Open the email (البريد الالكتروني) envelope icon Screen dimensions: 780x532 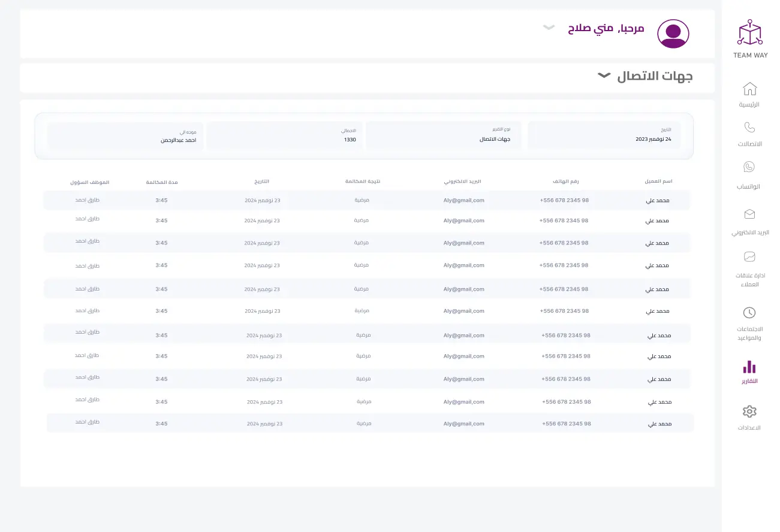[749, 214]
